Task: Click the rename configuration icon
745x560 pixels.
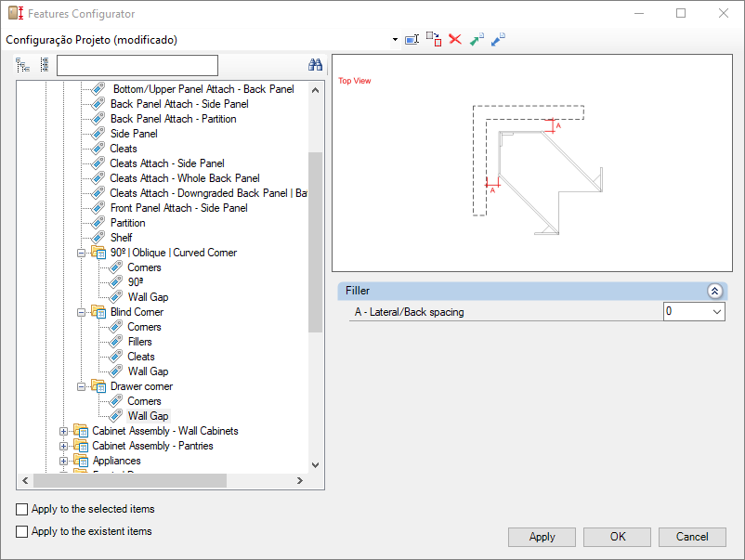Action: [x=412, y=39]
